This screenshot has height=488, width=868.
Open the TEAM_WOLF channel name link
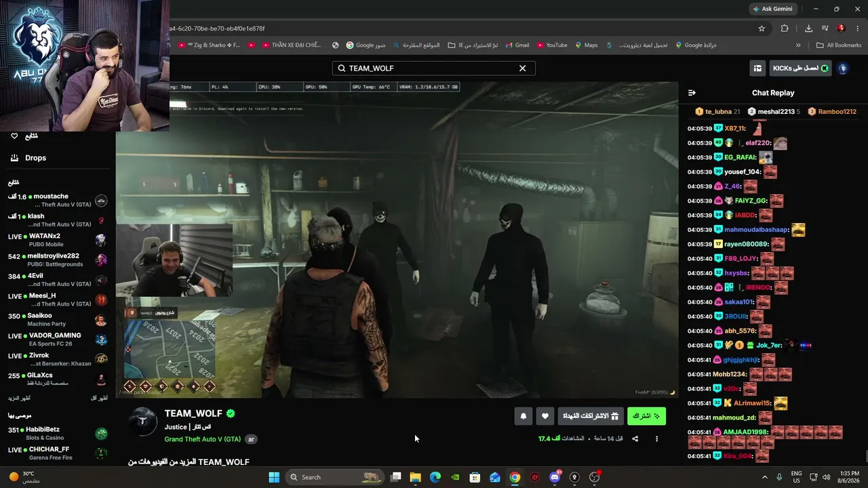193,413
